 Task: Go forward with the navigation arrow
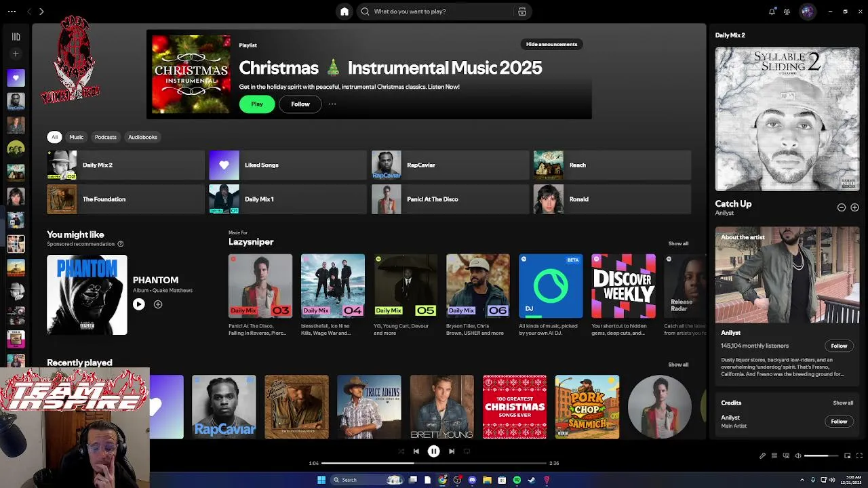pos(41,12)
